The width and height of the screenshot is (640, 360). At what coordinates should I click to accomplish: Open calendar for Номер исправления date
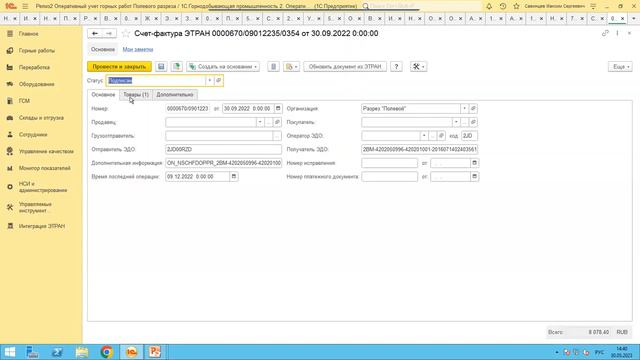[x=474, y=163]
